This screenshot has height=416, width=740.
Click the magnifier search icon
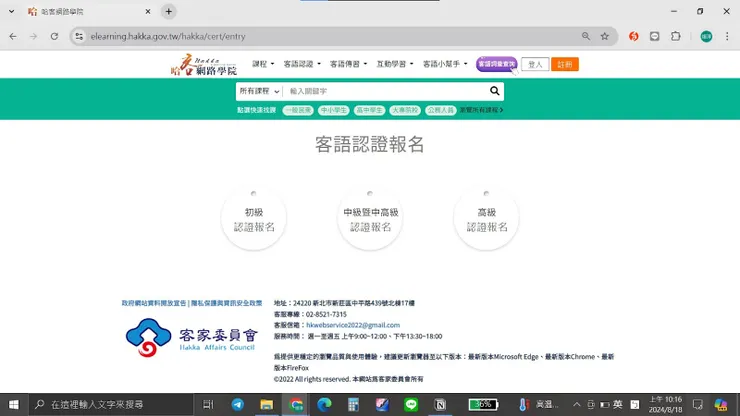494,91
